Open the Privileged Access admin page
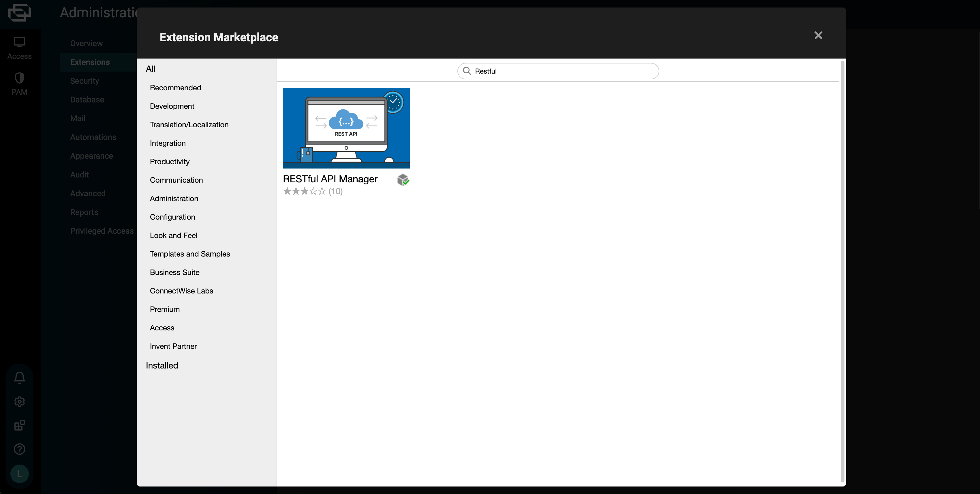 click(102, 231)
